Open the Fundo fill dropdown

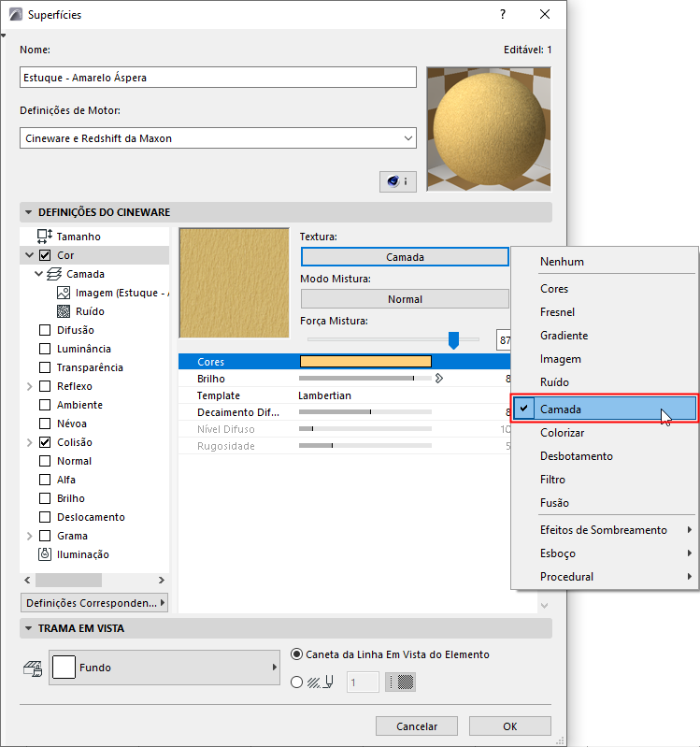pos(164,668)
